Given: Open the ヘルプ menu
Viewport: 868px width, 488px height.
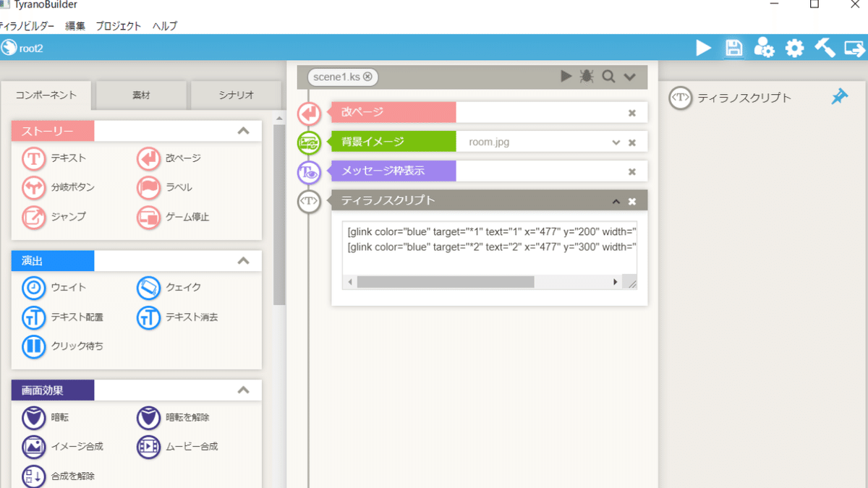Looking at the screenshot, I should coord(165,26).
